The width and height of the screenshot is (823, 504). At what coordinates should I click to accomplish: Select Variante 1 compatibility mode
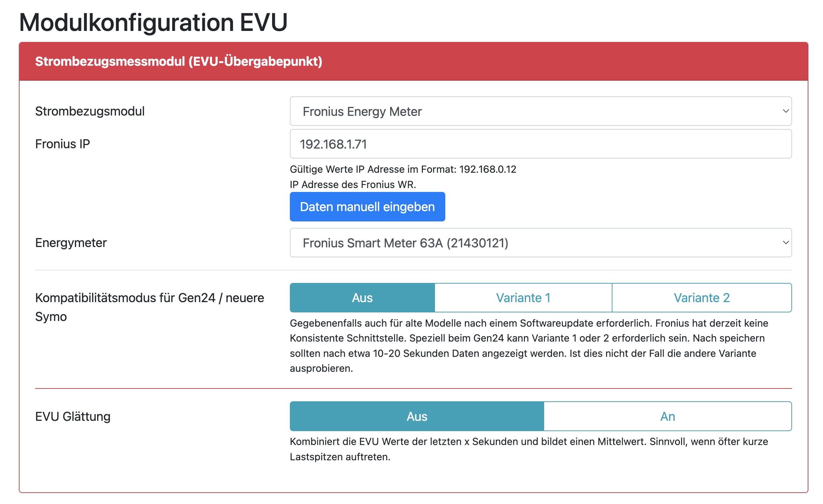(x=523, y=298)
